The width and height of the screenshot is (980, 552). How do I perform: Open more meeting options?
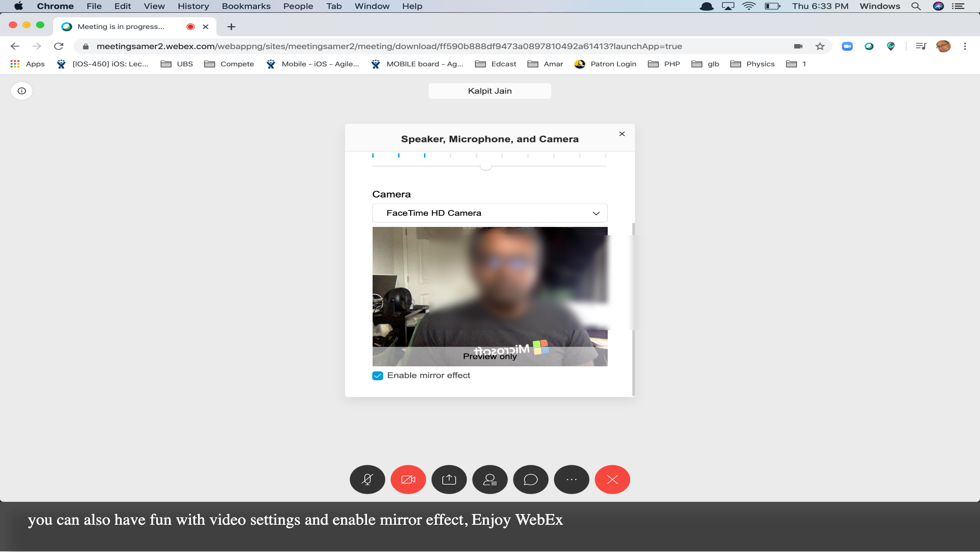(571, 479)
